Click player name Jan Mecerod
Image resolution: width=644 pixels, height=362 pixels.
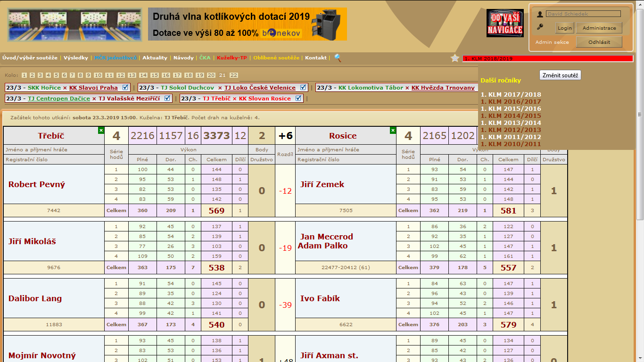point(327,237)
